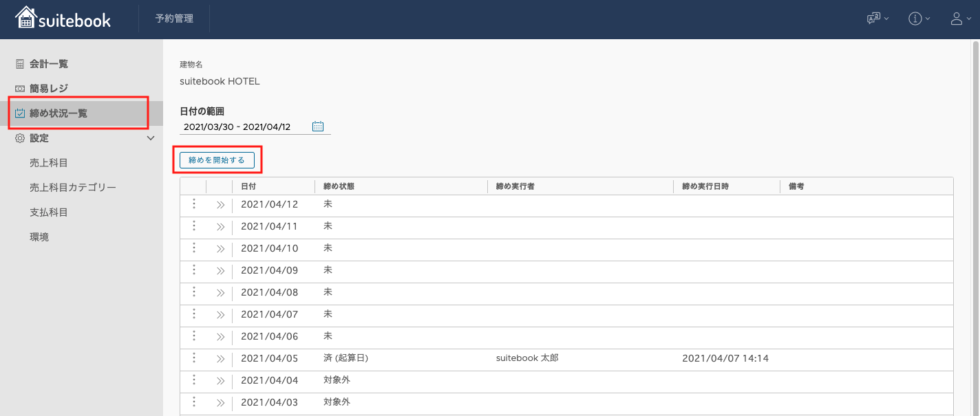980x416 pixels.
Task: Click the vertical page scrollbar
Action: pyautogui.click(x=975, y=227)
